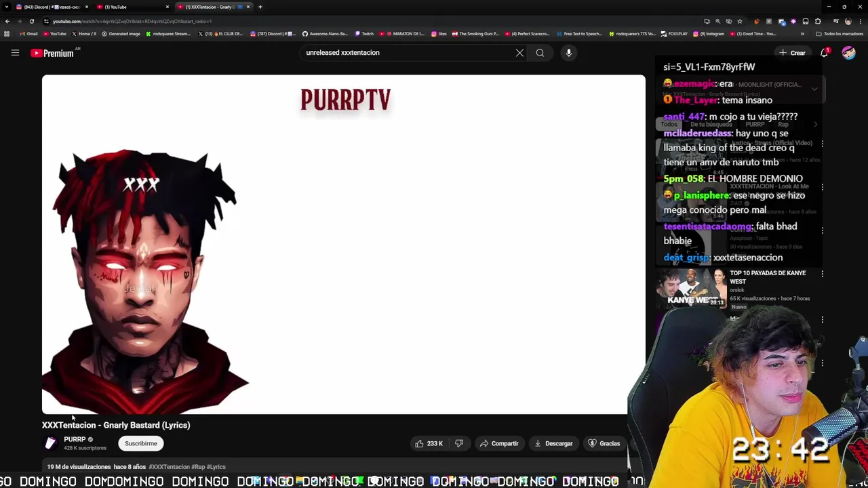Click the Compartir share button

click(499, 443)
